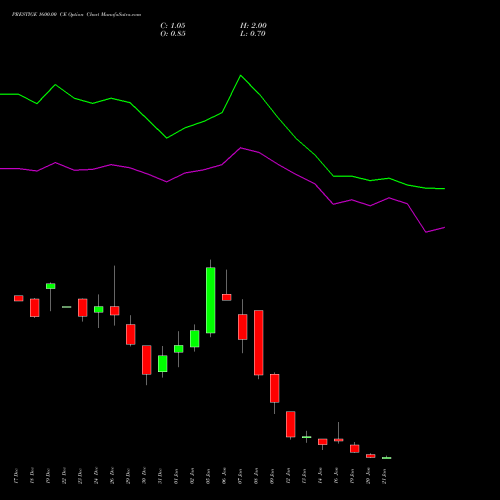Click the '31 Dec' date label
This screenshot has height=500, width=500.
[x=160, y=476]
